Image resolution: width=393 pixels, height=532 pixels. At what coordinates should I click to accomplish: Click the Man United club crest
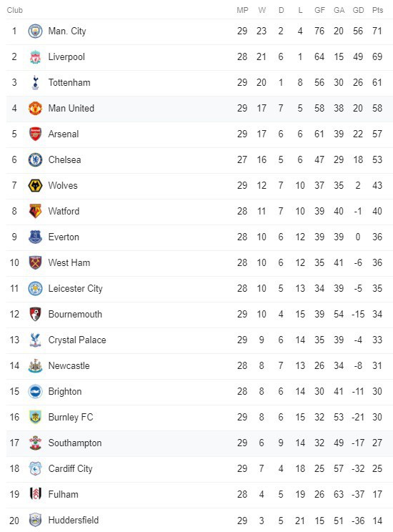click(35, 108)
